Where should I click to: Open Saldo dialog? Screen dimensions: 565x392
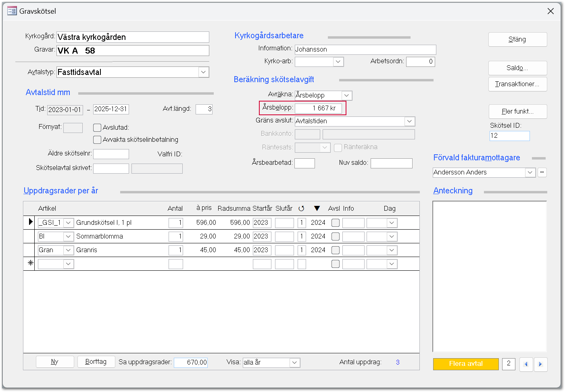[x=517, y=68]
